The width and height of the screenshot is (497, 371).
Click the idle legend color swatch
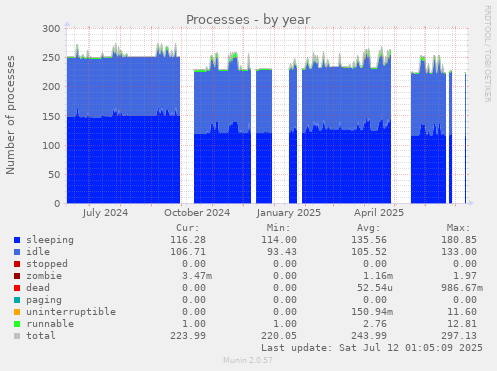point(17,252)
